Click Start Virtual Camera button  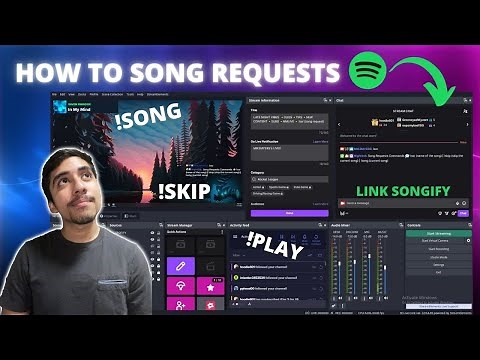pyautogui.click(x=435, y=241)
